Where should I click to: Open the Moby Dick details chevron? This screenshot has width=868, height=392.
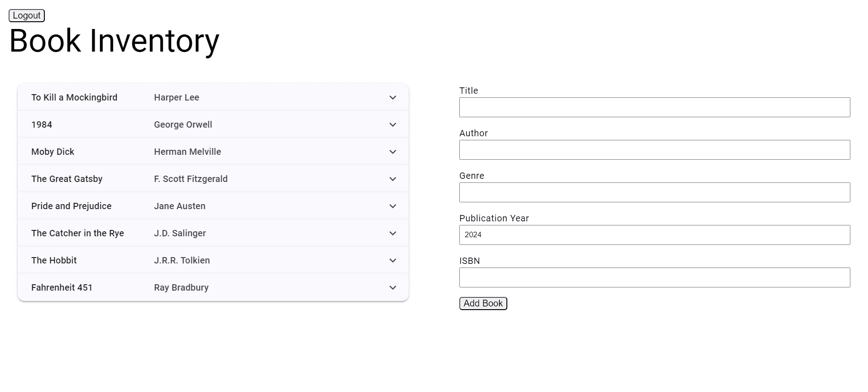393,152
